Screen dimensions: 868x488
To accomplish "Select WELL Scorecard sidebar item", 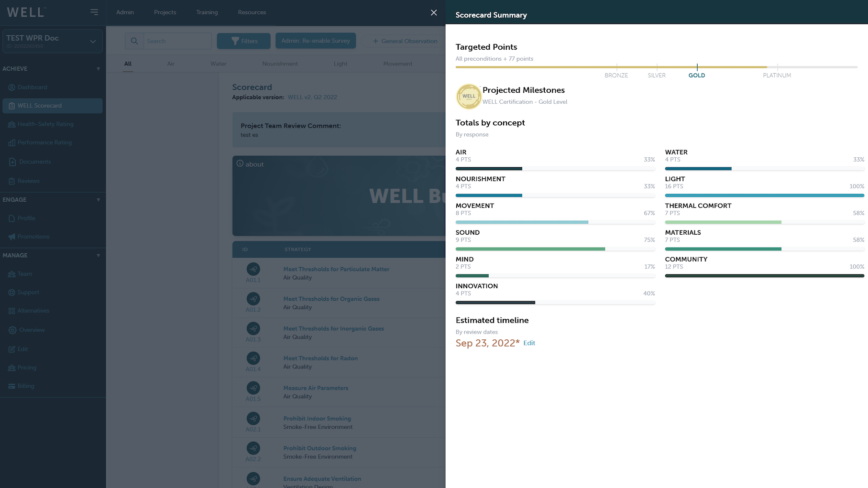I will click(x=53, y=106).
